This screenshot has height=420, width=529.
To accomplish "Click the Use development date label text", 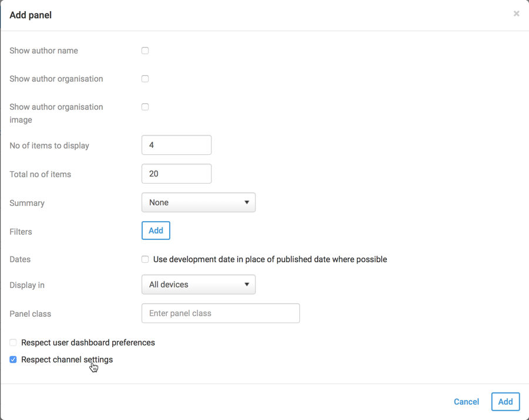I will click(x=269, y=259).
